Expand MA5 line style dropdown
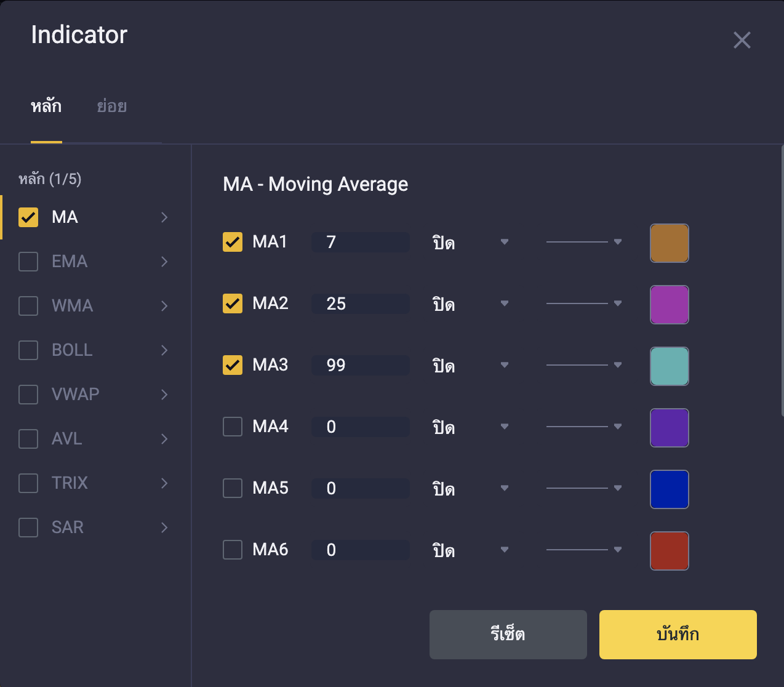 583,488
